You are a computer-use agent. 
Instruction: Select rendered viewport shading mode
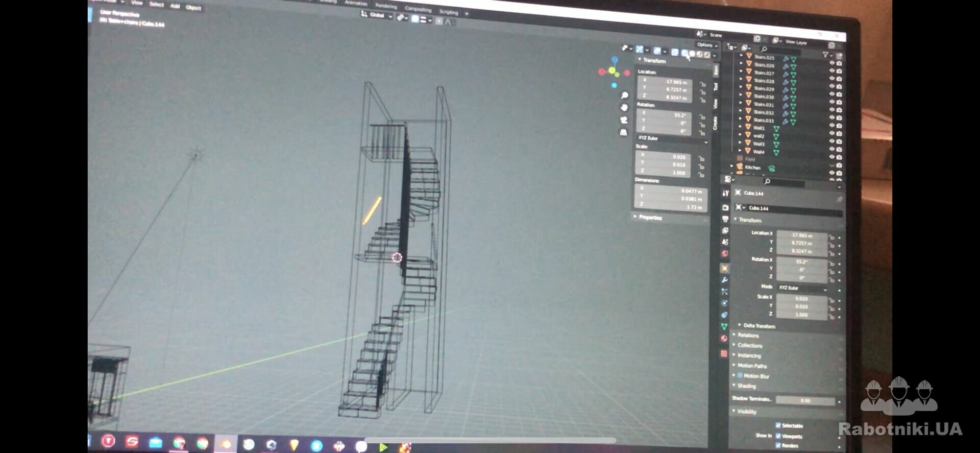point(707,54)
